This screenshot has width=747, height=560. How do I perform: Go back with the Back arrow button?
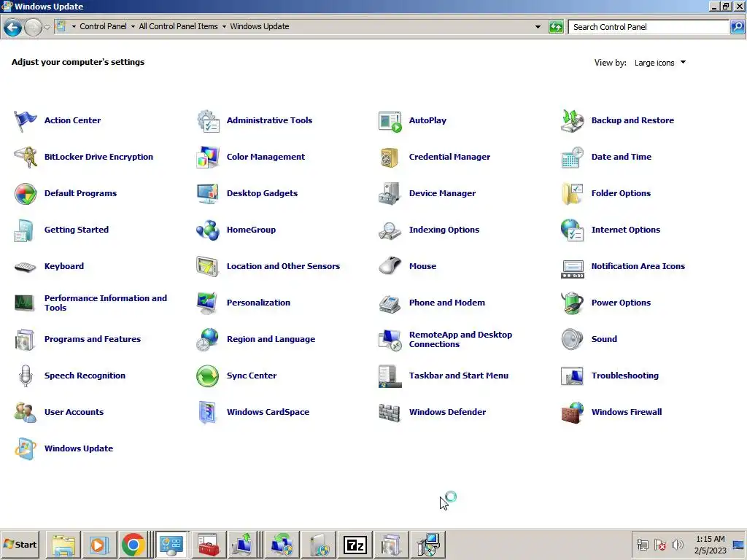click(x=13, y=27)
